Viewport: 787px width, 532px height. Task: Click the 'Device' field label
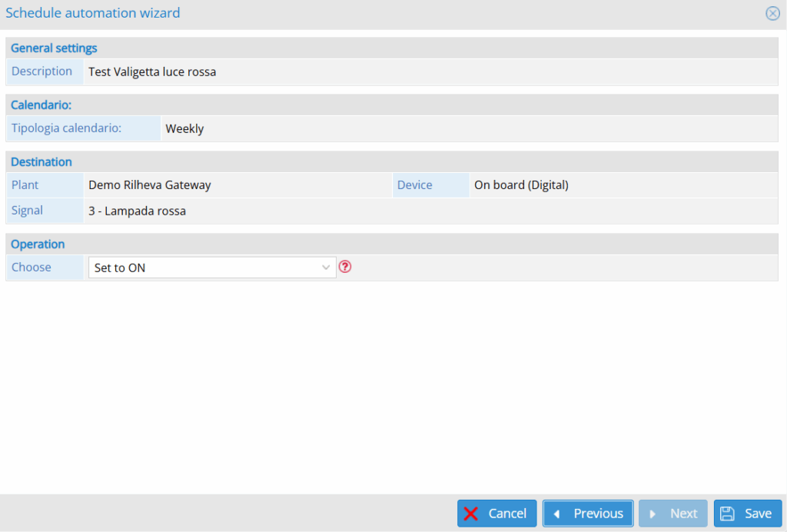[414, 185]
